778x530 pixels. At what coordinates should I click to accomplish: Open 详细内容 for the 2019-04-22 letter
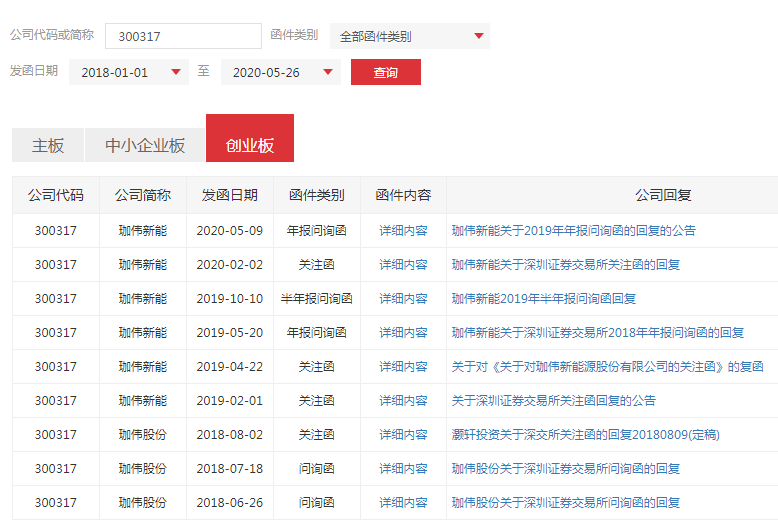pos(403,367)
